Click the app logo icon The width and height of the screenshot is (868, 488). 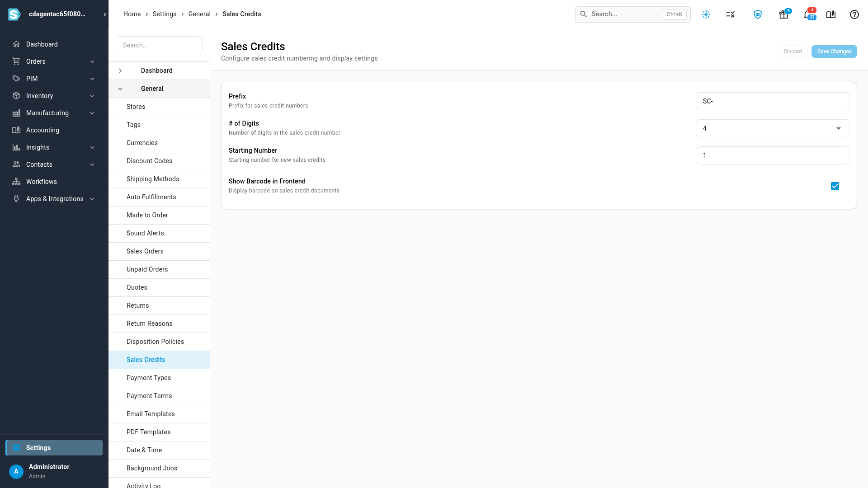(x=14, y=14)
